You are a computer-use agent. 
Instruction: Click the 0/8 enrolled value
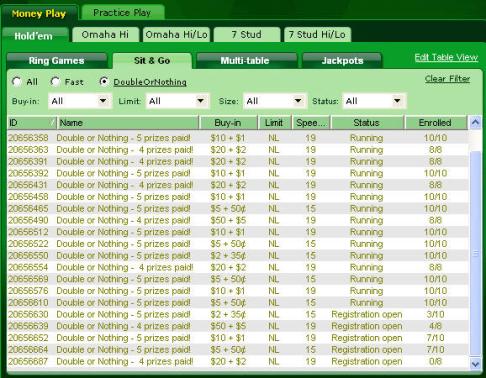coord(435,361)
